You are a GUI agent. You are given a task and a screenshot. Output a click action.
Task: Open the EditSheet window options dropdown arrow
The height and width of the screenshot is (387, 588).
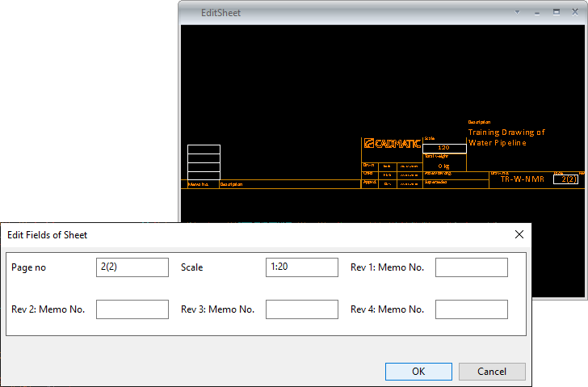click(518, 13)
